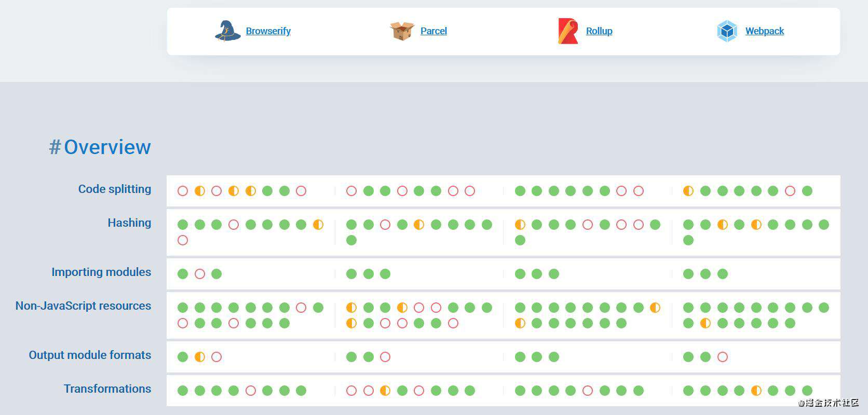Screen dimensions: 868x415
Task: Go to the Hashing section
Action: point(129,223)
